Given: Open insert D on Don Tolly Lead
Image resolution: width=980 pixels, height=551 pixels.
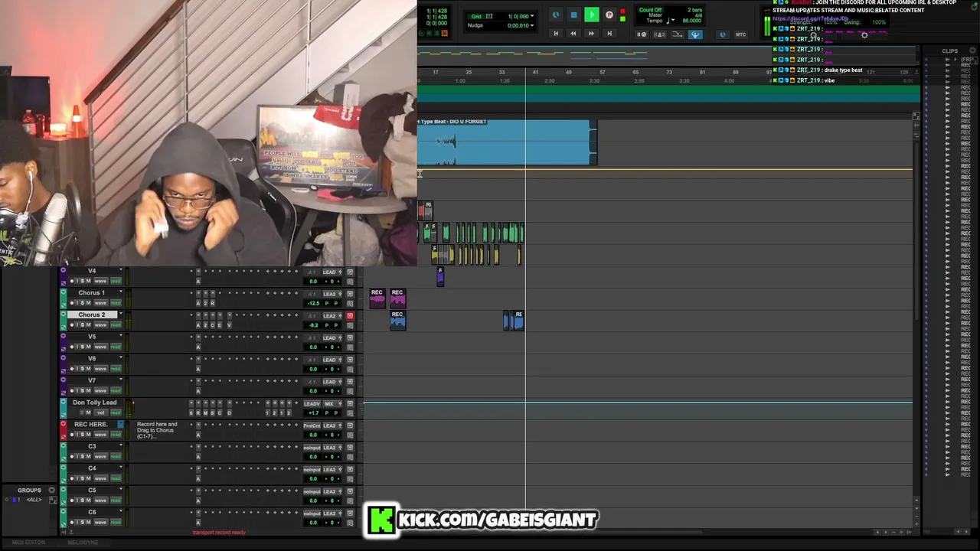Looking at the screenshot, I should pyautogui.click(x=229, y=412).
